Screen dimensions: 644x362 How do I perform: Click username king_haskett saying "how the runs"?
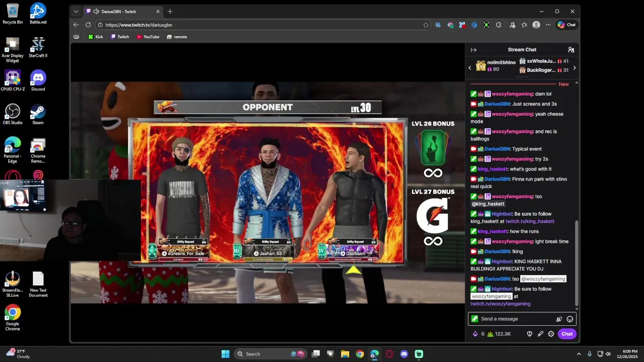[x=493, y=231]
